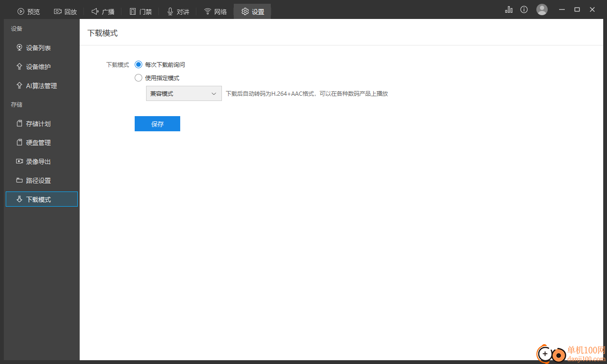607x364 pixels.
Task: Open the 预览 preview tab
Action: (x=28, y=11)
